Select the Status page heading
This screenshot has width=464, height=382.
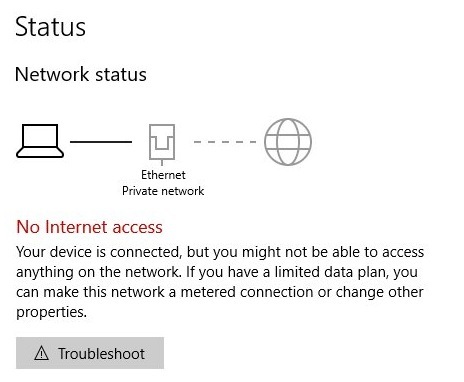tap(51, 27)
